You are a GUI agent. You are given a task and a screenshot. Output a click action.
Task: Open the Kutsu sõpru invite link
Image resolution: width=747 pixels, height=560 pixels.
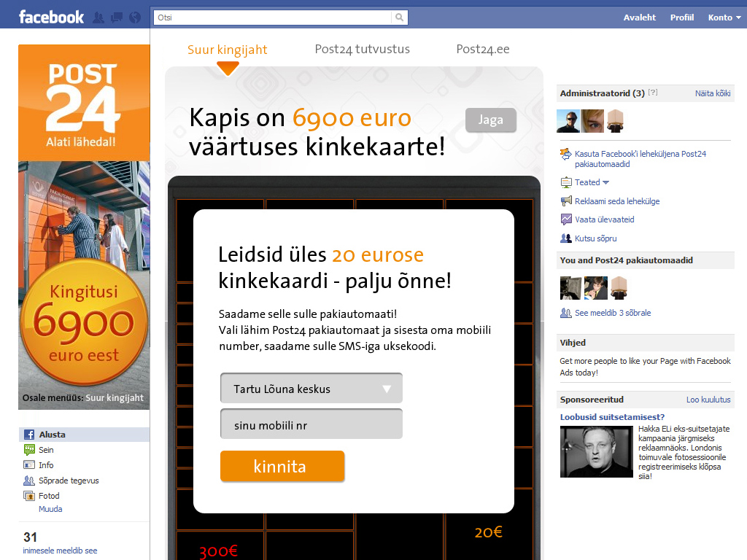click(595, 238)
